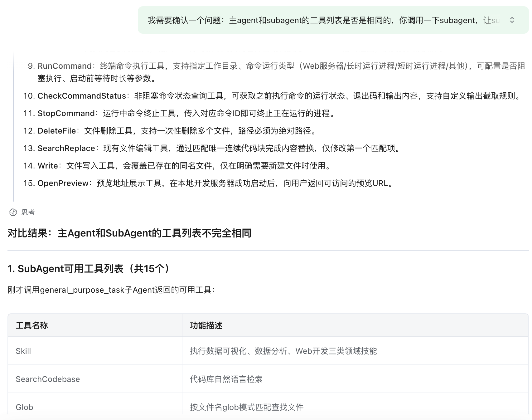
Task: Expand the truncated user message via chevron icon
Action: [512, 20]
